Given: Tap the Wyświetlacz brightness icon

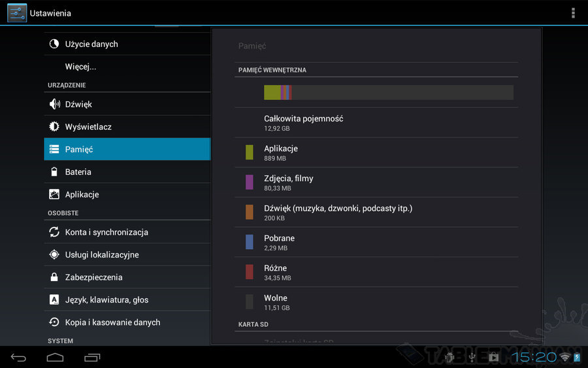Looking at the screenshot, I should click(x=54, y=127).
